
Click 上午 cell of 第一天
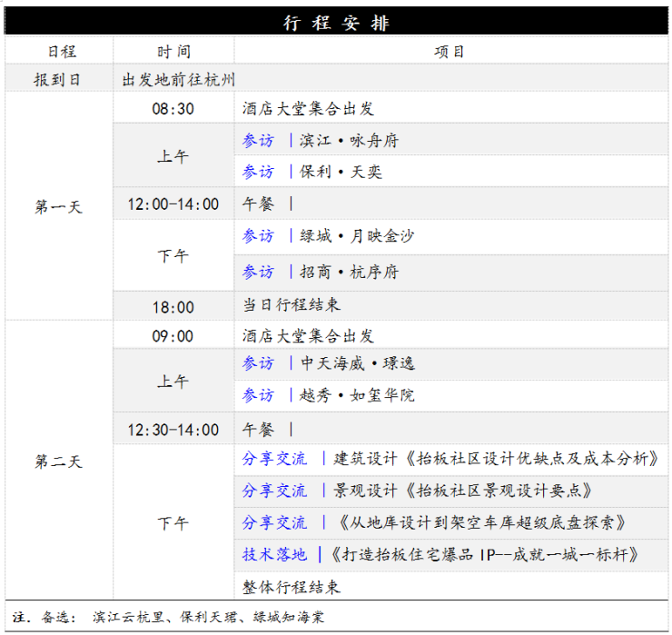(173, 154)
